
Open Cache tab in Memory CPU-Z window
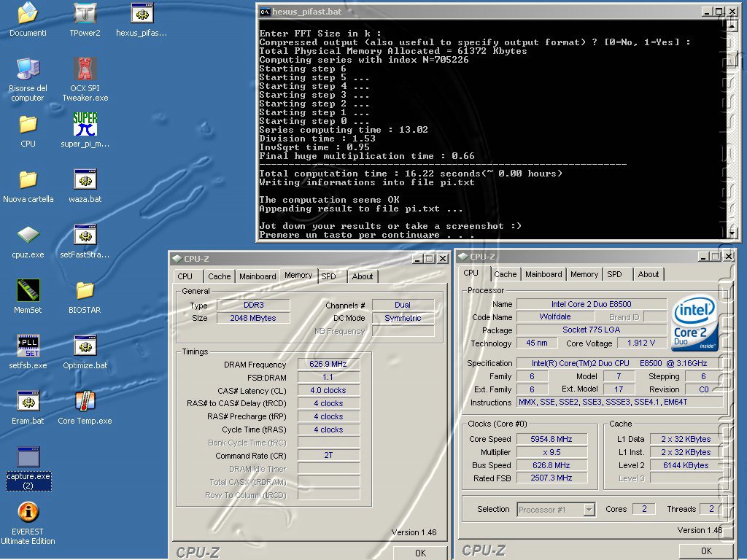[x=219, y=276]
